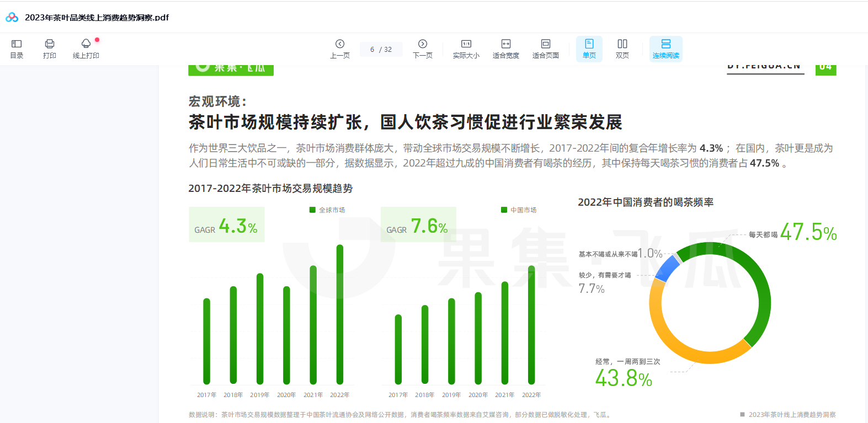Toggle continuous reading (连续阅读) mode
The image size is (868, 423).
tap(666, 49)
